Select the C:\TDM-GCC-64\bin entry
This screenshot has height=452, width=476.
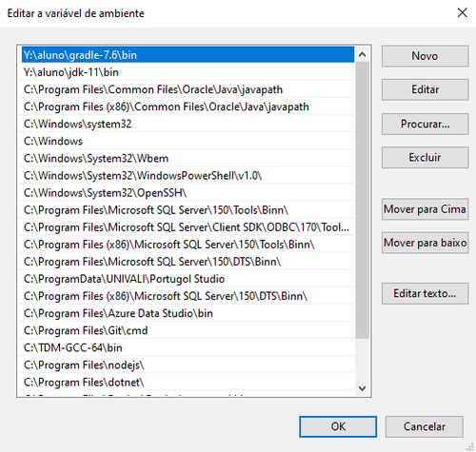pos(187,348)
